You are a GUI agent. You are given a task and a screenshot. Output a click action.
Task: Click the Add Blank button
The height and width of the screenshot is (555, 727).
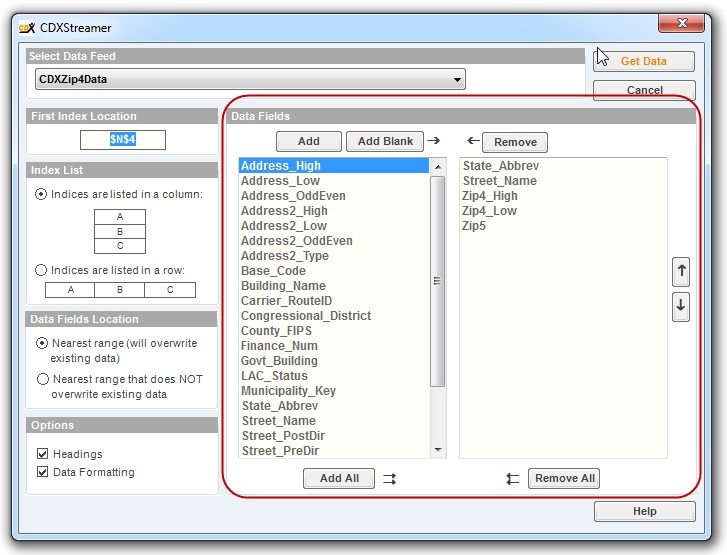pos(385,141)
